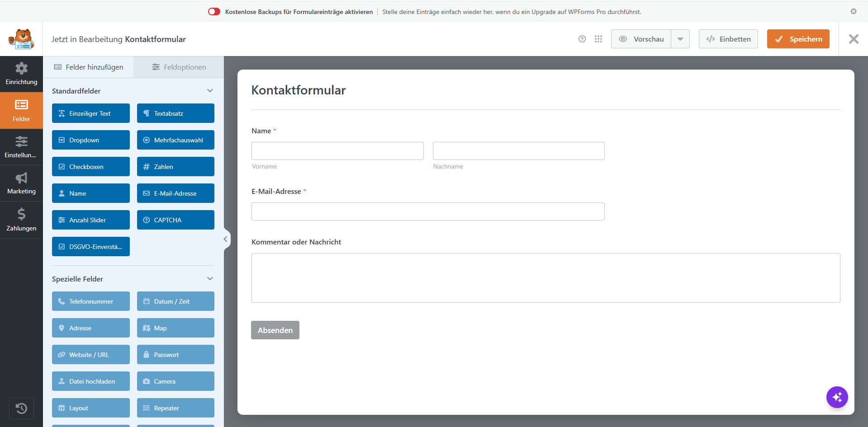The height and width of the screenshot is (427, 868).
Task: Add a Checkboxen field
Action: 91,167
